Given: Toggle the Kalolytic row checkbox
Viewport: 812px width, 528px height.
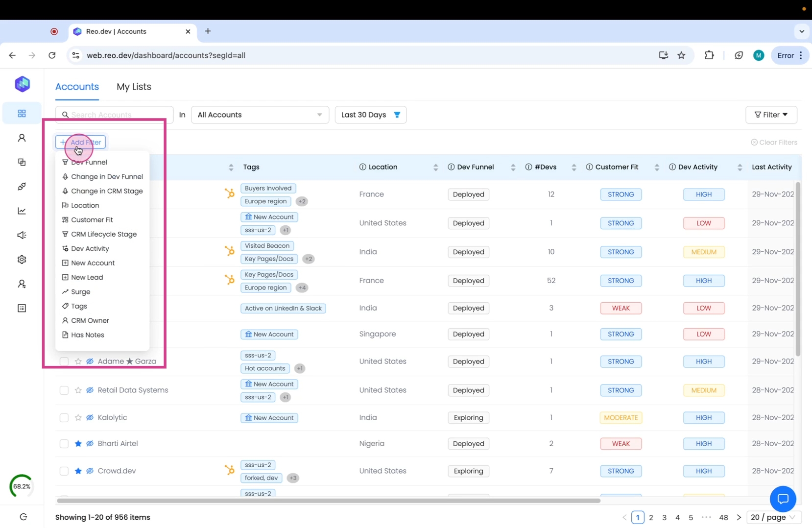Looking at the screenshot, I should tap(64, 418).
